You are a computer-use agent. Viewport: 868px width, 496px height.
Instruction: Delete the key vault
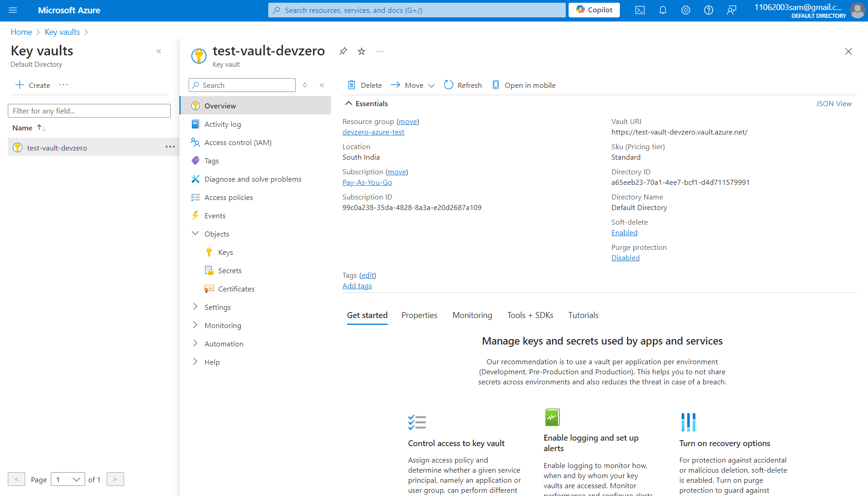pos(364,85)
